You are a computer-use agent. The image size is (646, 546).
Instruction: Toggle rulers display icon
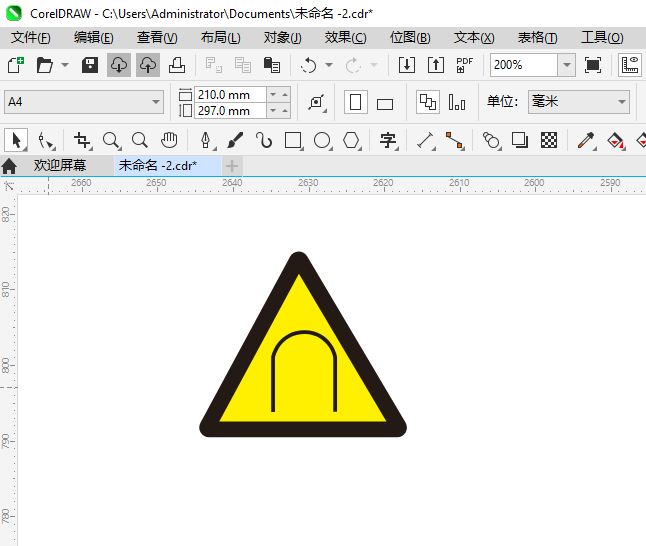click(x=630, y=65)
